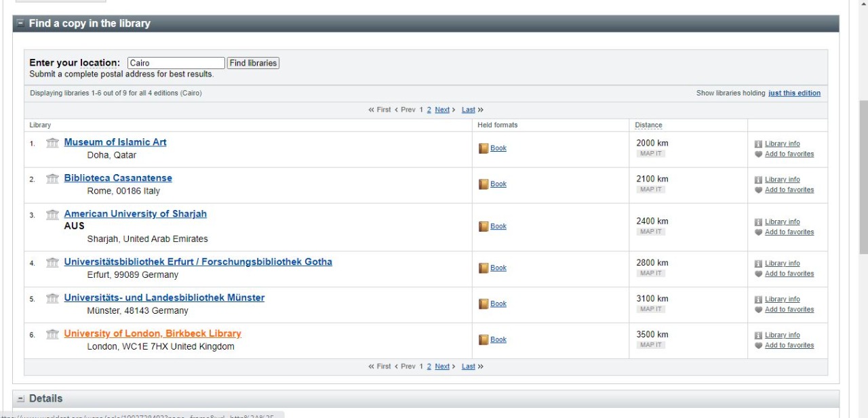The width and height of the screenshot is (868, 418).
Task: Click the library building icon beside Birkbeck Library
Action: coord(52,334)
